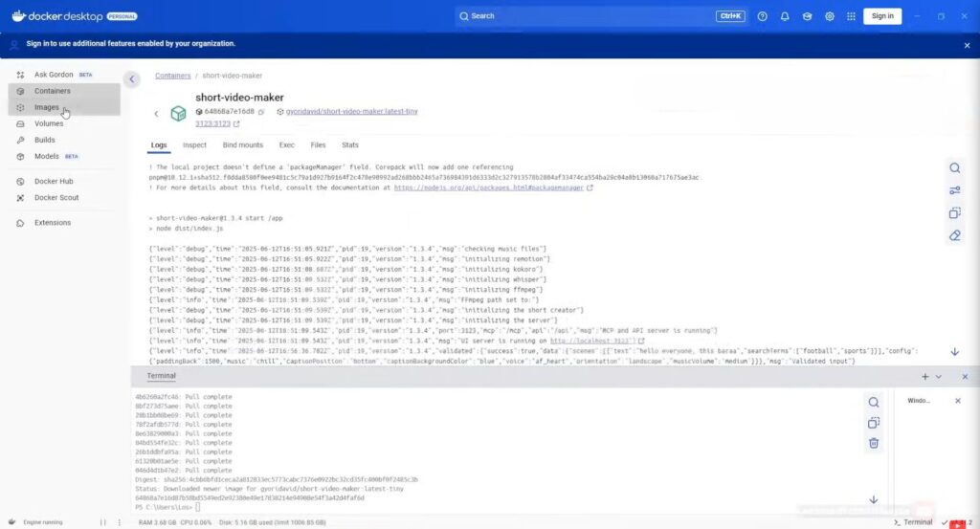Switch to the Exec tab

pyautogui.click(x=286, y=145)
